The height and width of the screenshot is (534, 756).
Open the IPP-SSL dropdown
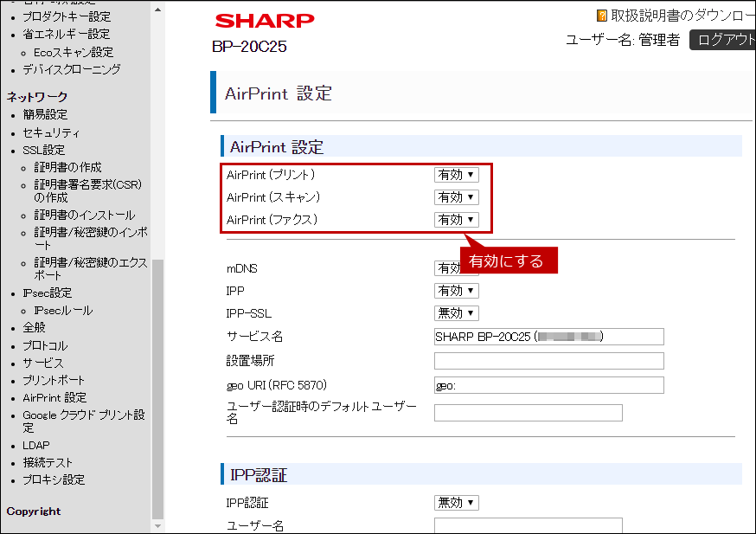coord(456,313)
